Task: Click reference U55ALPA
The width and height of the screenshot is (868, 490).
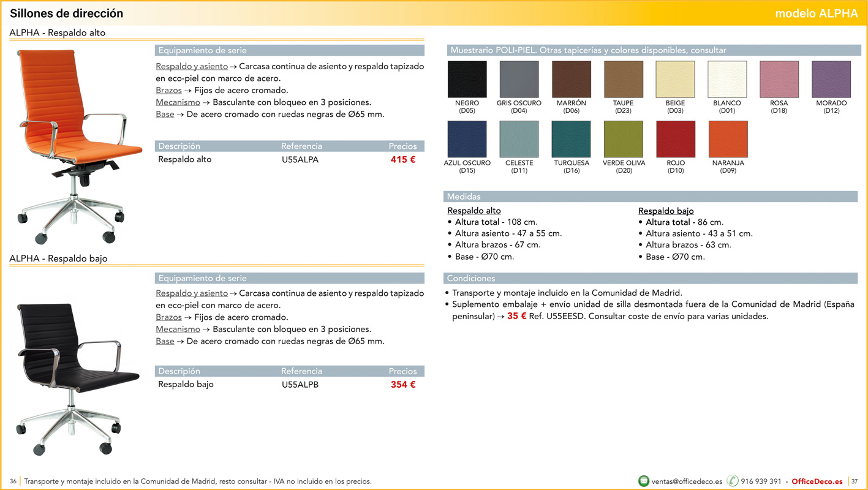Action: click(300, 160)
